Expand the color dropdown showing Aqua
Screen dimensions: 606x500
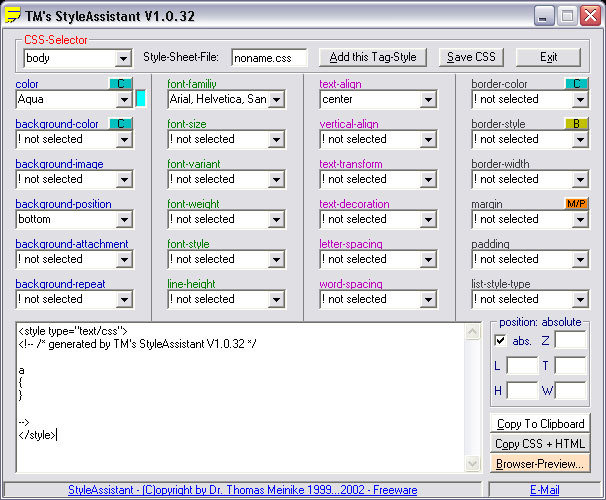click(x=124, y=99)
